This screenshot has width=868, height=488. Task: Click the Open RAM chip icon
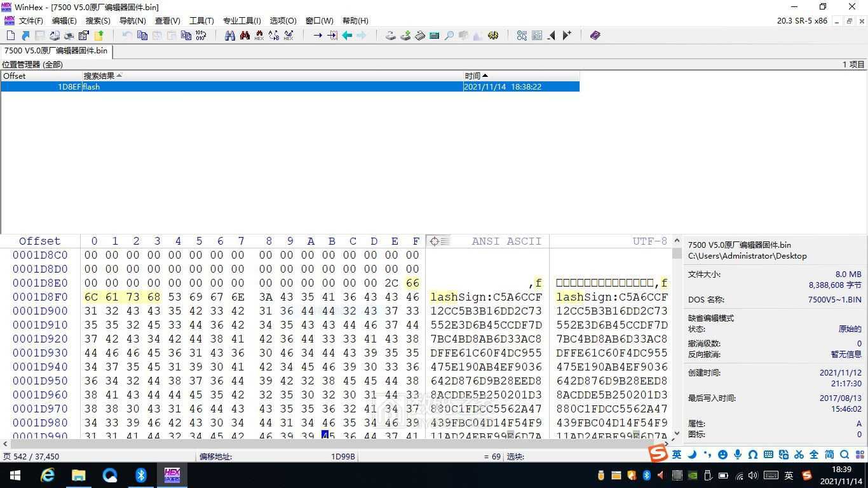tap(420, 36)
